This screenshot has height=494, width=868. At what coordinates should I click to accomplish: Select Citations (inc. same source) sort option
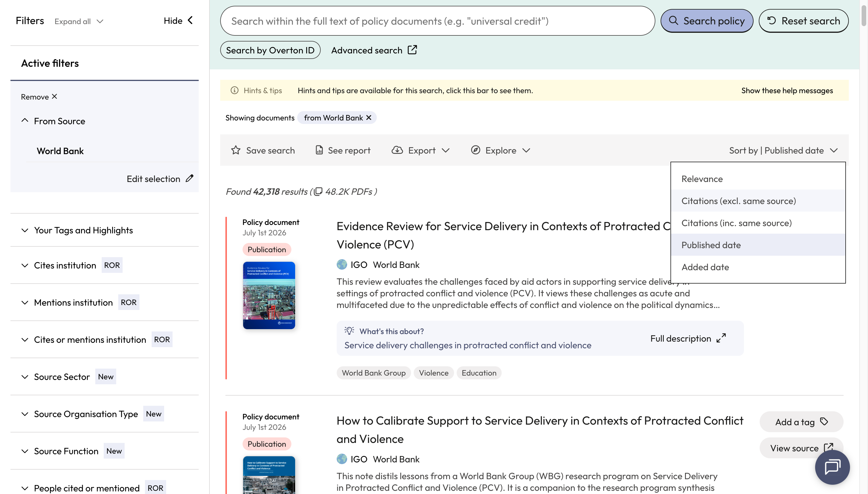coord(758,223)
